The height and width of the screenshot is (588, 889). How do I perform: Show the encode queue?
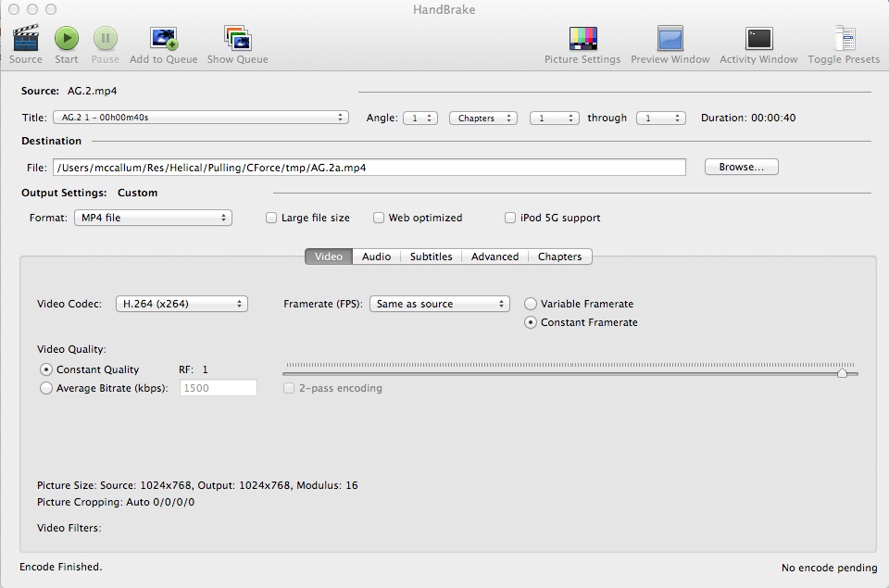pos(236,37)
